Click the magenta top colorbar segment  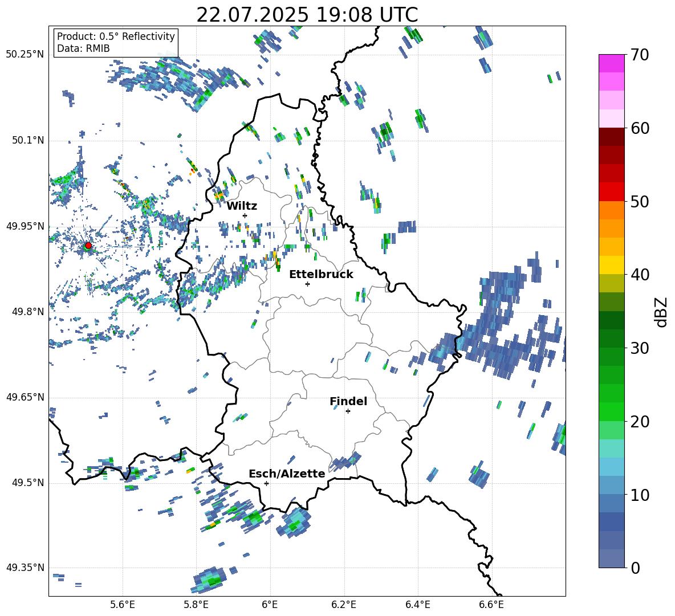(x=611, y=63)
